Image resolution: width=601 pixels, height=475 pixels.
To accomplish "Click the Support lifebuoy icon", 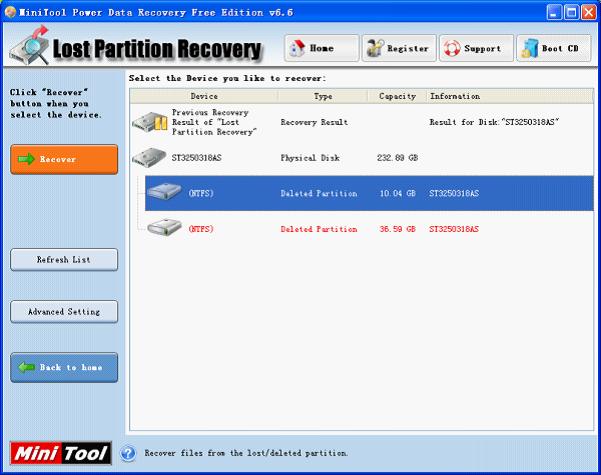I will (452, 49).
